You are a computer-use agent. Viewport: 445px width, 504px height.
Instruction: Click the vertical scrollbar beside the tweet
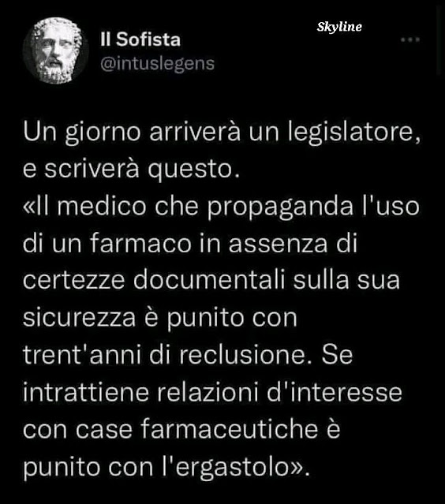coord(439,40)
